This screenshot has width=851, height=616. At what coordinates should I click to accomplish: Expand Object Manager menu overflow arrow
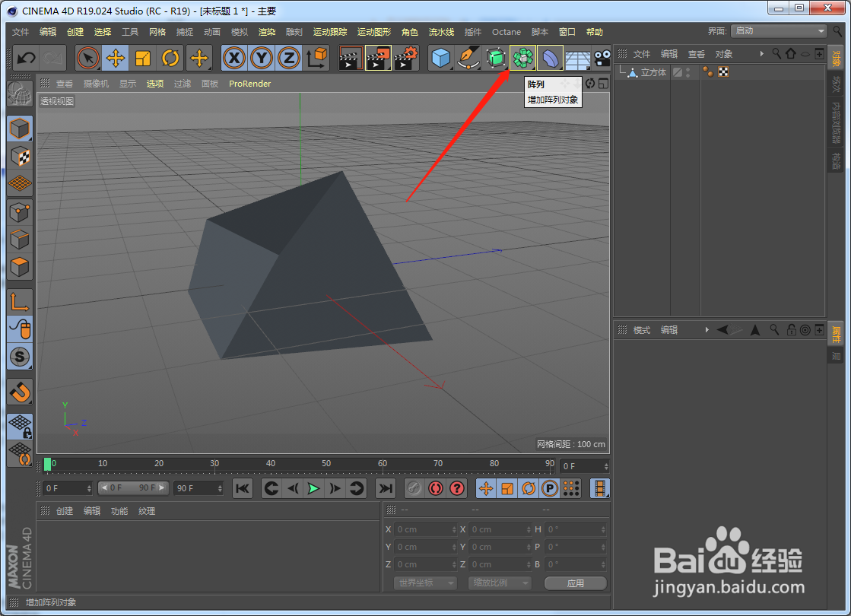tap(762, 54)
